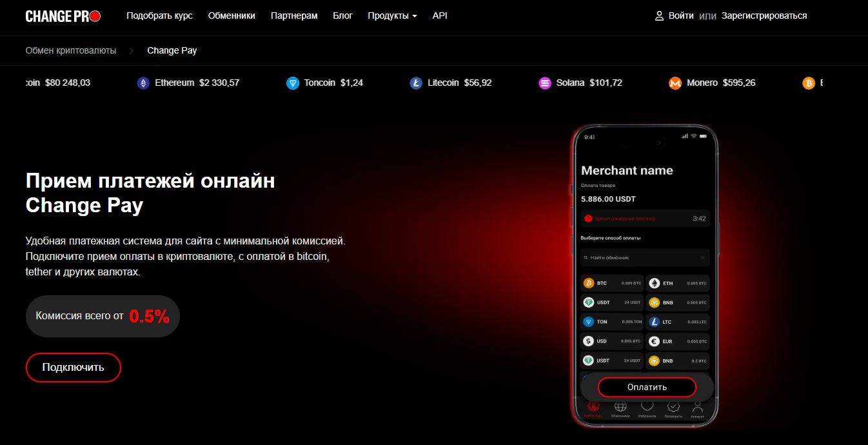Click the Ethereum price $2 330,57

pyautogui.click(x=219, y=83)
